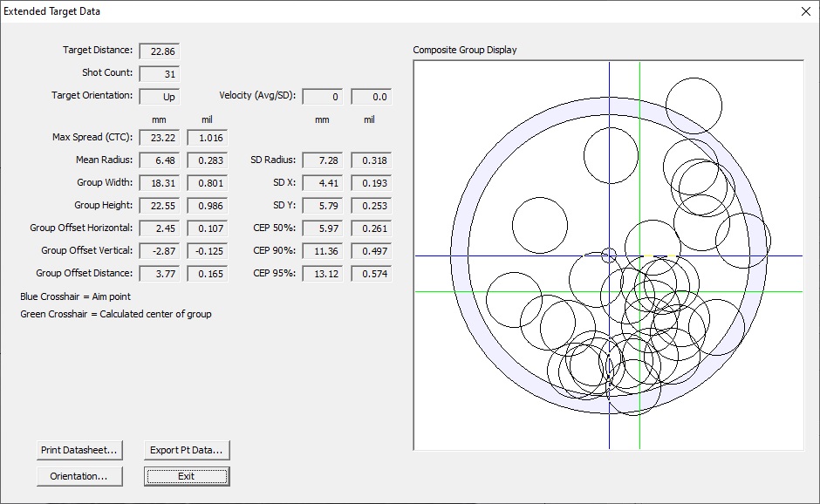Select the Group Width mm field
The width and height of the screenshot is (820, 504).
click(x=160, y=183)
